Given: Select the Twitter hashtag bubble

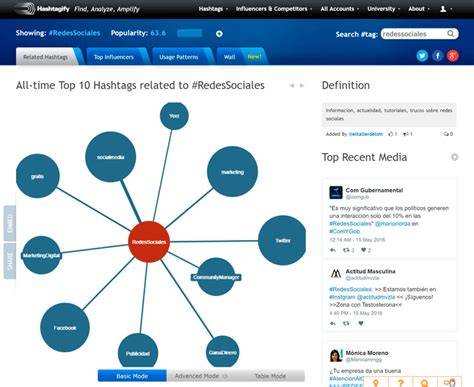Looking at the screenshot, I should 282,240.
